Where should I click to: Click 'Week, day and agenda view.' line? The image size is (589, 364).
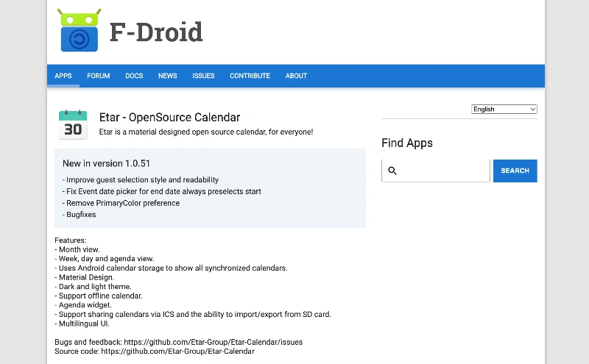[105, 259]
